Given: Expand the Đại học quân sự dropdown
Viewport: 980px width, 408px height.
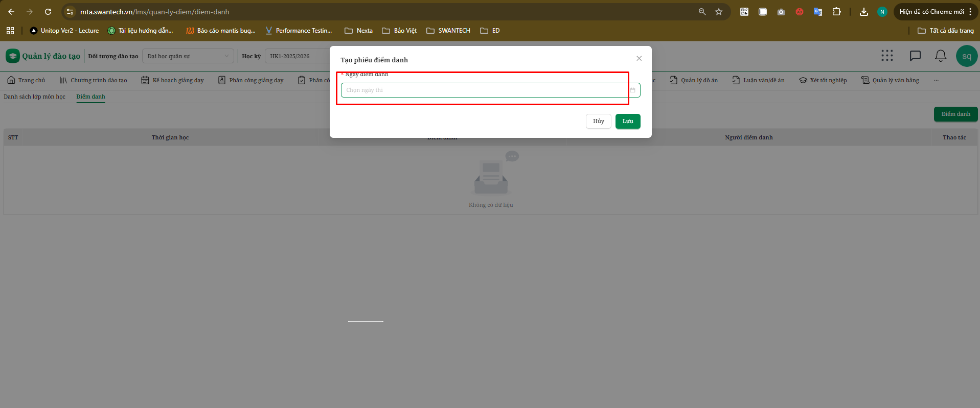Looking at the screenshot, I should (188, 56).
